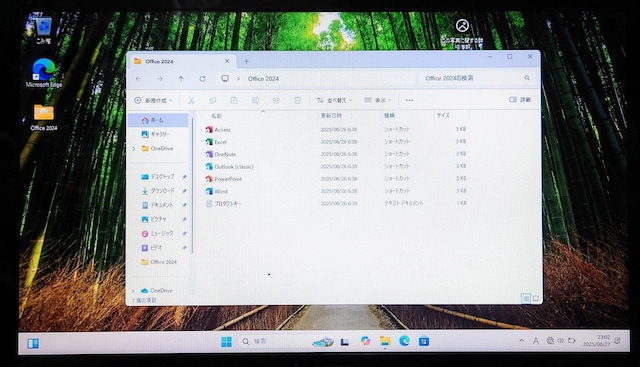Select Office 2024 desktop folder

pyautogui.click(x=44, y=117)
